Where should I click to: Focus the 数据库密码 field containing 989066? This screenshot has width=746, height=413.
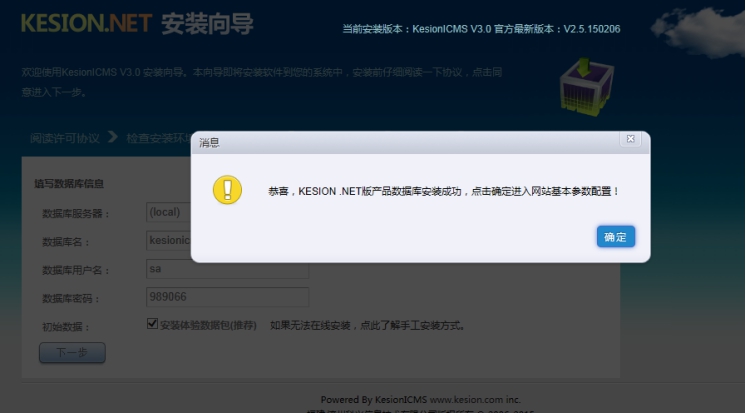click(227, 297)
